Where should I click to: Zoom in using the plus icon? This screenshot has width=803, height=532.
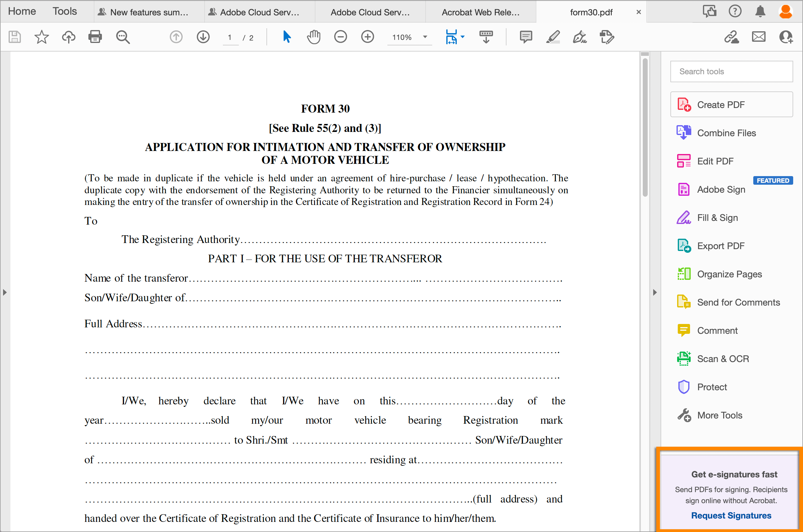[x=367, y=37]
